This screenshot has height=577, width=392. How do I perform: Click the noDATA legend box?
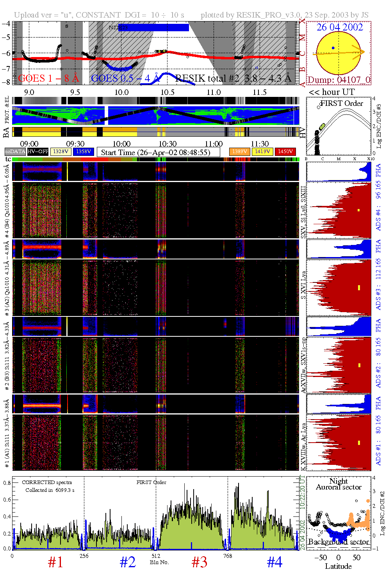[15, 152]
